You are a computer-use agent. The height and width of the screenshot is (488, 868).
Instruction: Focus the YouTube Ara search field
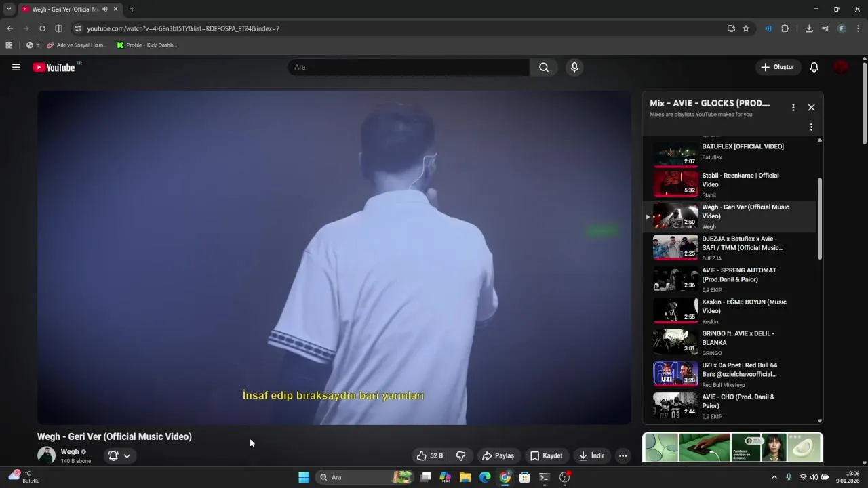click(408, 67)
